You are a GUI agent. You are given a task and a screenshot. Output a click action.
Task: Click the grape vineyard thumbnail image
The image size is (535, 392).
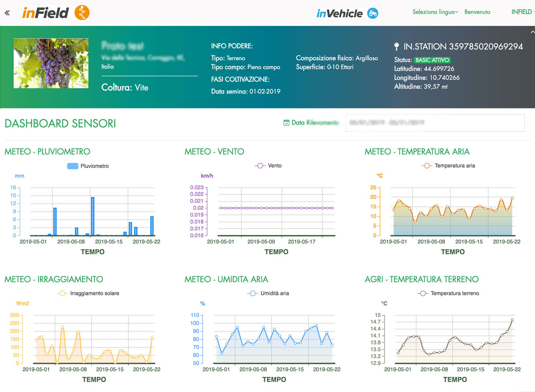click(50, 63)
